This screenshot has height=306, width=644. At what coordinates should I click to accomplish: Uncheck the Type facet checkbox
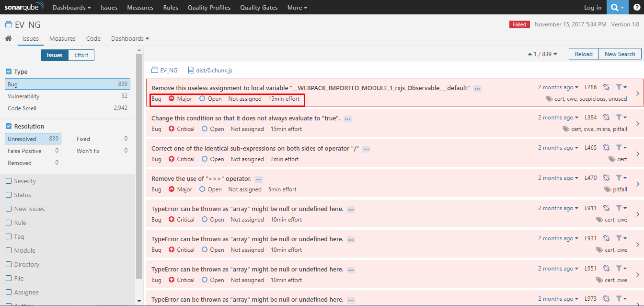click(9, 71)
